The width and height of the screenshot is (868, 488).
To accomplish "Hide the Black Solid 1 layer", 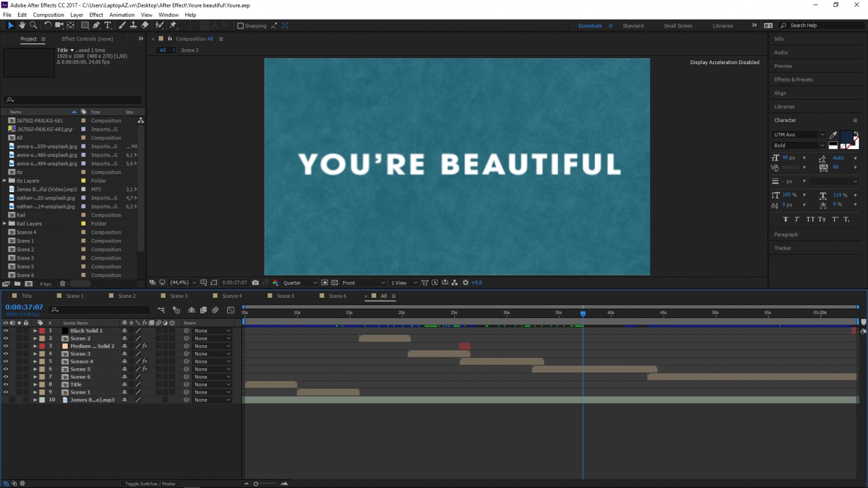I will [x=6, y=331].
